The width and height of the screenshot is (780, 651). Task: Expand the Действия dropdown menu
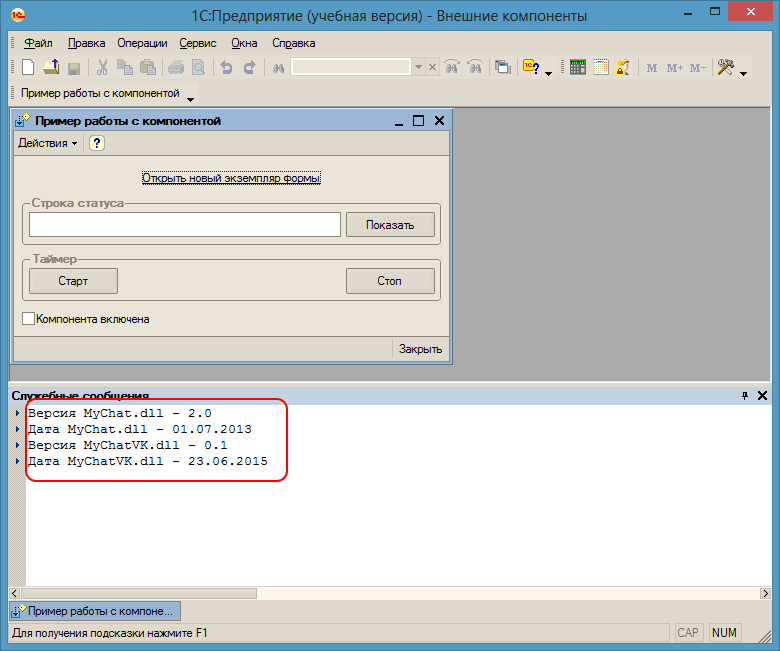[47, 143]
